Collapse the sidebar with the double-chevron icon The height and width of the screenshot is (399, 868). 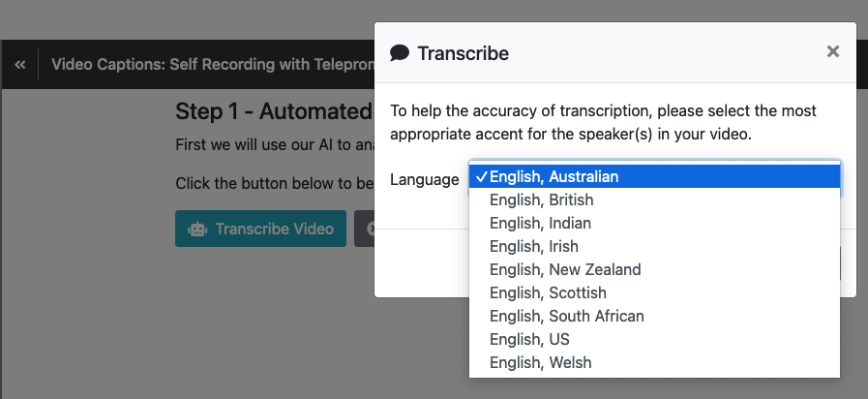[x=20, y=65]
